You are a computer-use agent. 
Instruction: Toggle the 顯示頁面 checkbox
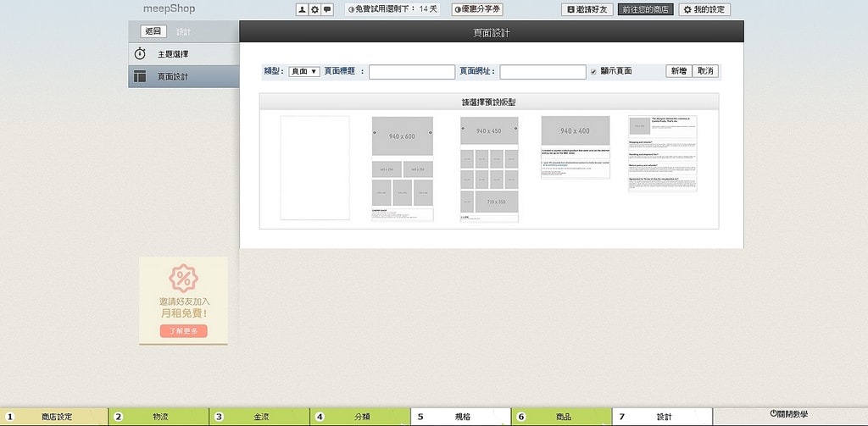coord(593,71)
